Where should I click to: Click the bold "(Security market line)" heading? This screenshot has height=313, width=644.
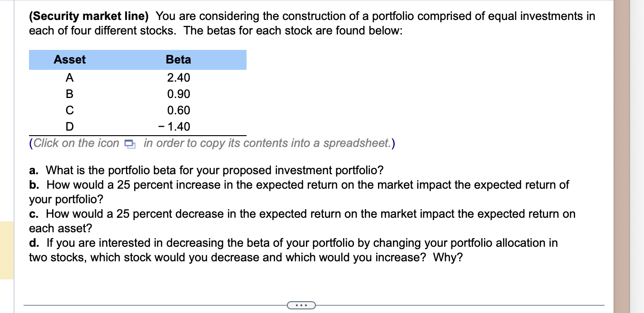coord(89,16)
